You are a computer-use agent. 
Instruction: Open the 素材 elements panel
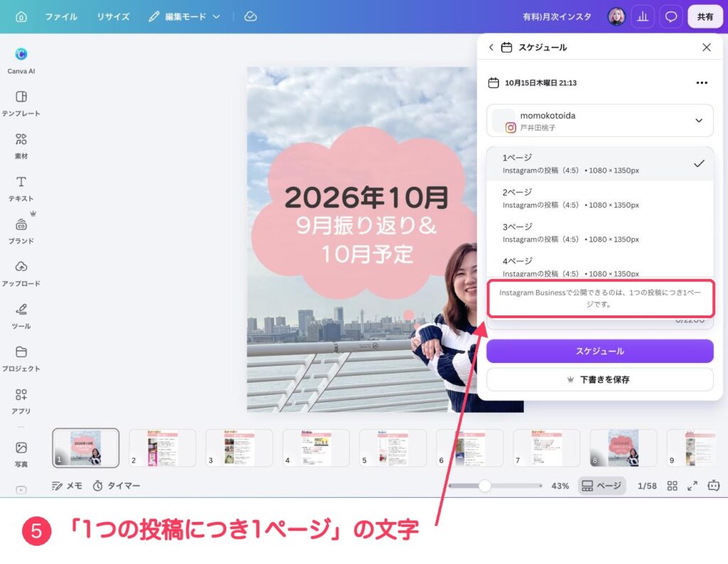21,146
